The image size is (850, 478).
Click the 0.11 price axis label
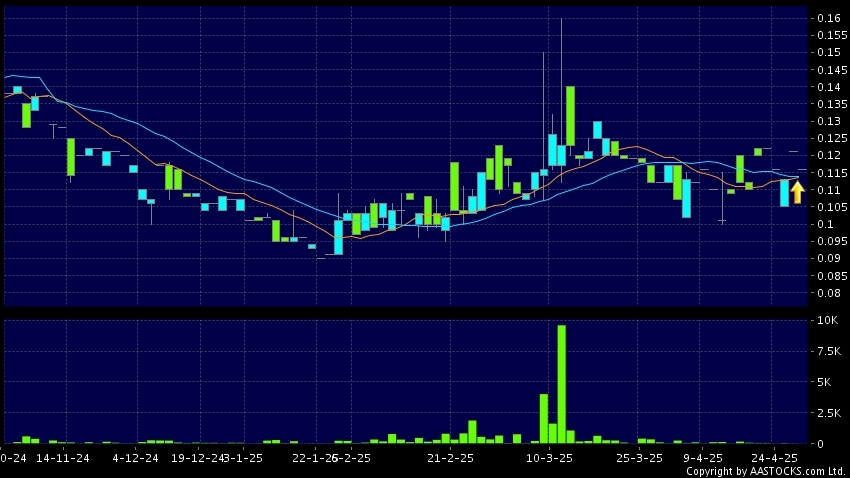[x=829, y=190]
